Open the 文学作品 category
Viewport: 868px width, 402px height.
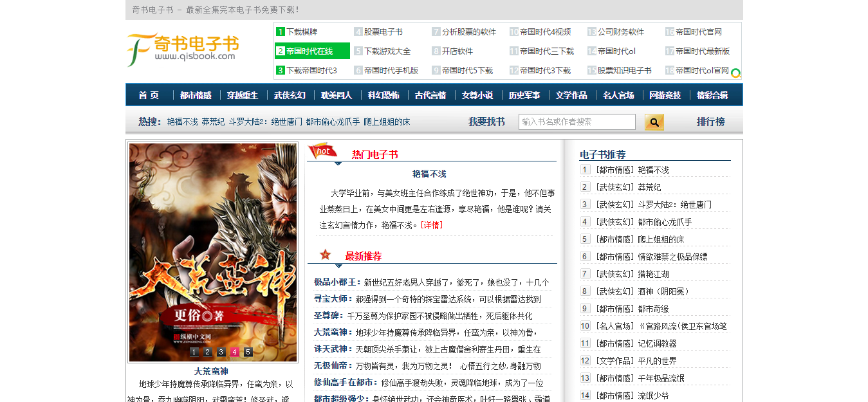pyautogui.click(x=571, y=95)
